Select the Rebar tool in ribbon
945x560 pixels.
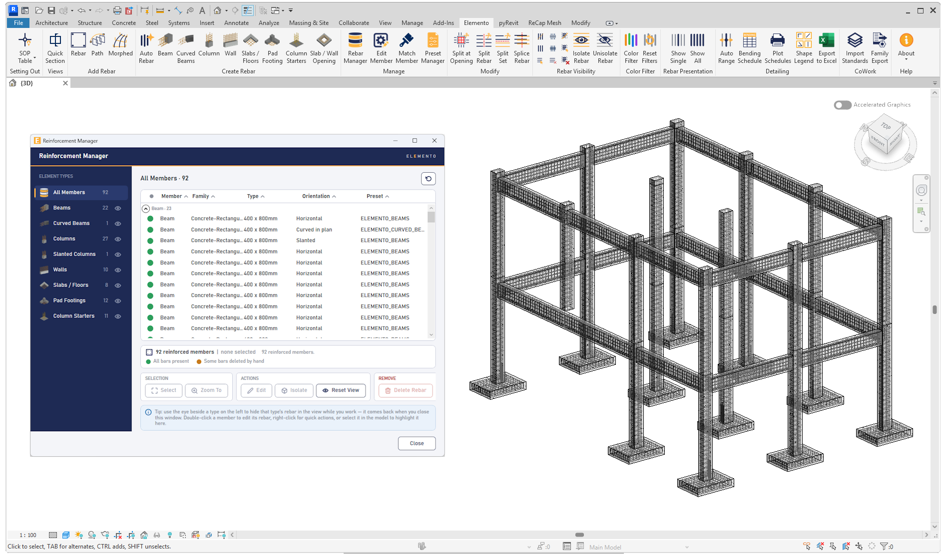78,45
